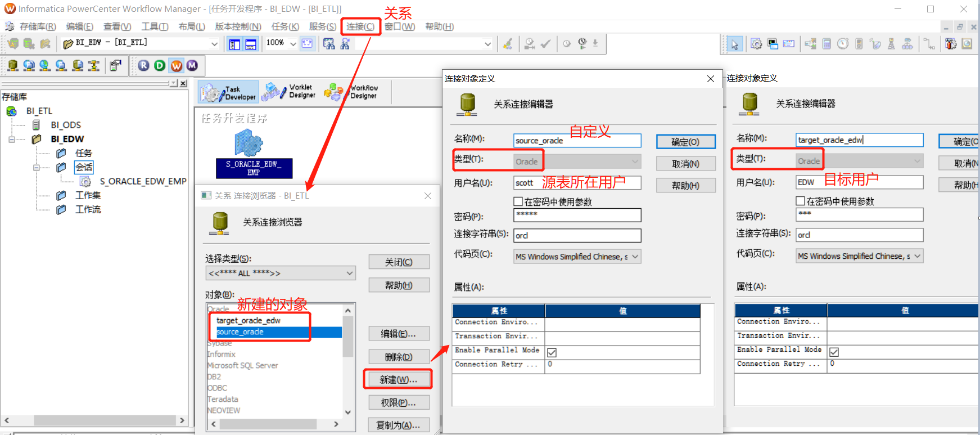980x435 pixels.
Task: Open the 选择类型 ALL dropdown
Action: click(349, 273)
